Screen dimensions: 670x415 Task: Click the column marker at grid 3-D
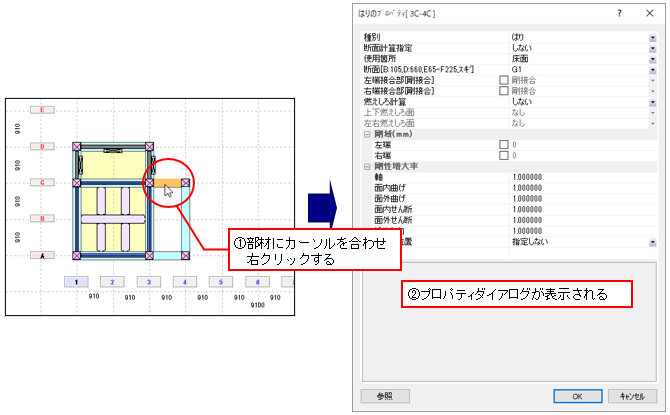[150, 147]
